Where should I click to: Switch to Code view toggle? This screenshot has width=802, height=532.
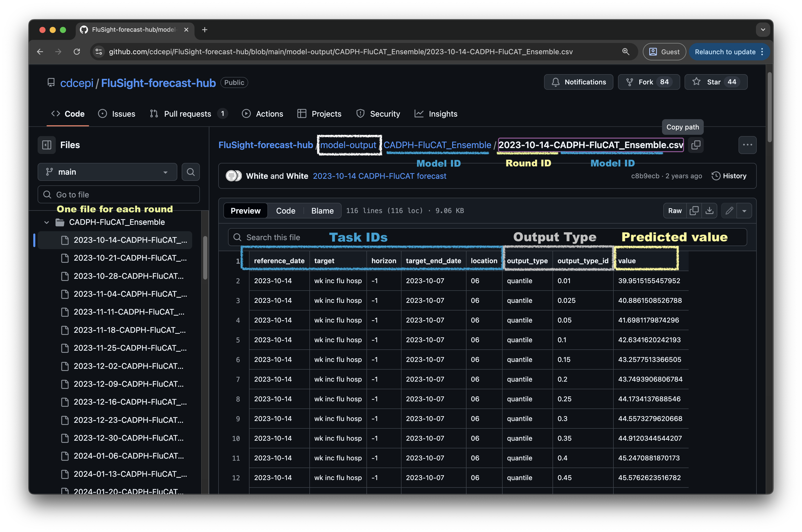pyautogui.click(x=285, y=211)
